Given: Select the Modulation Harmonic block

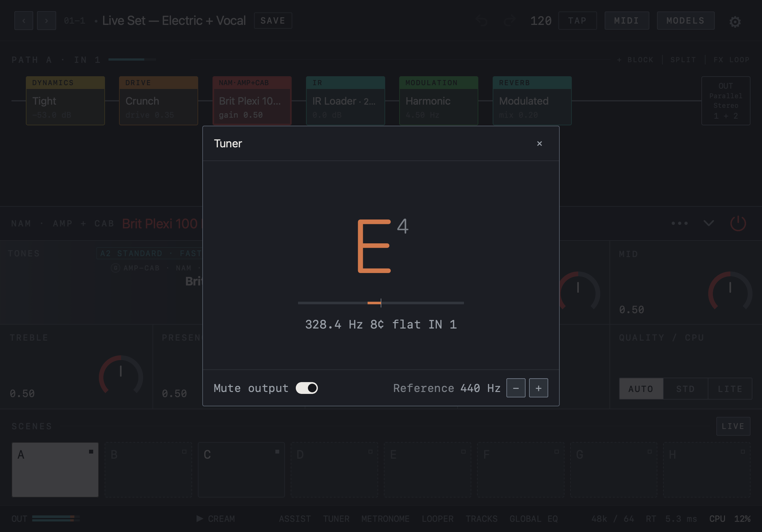Looking at the screenshot, I should coord(439,101).
